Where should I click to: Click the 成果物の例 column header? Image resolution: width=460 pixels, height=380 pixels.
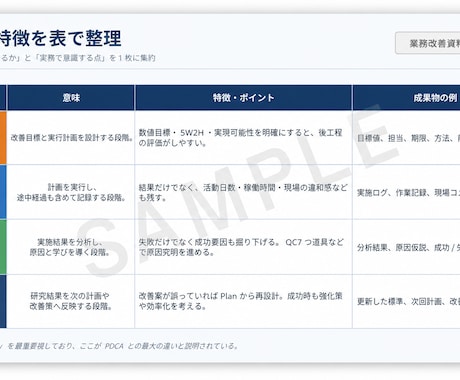click(x=406, y=98)
